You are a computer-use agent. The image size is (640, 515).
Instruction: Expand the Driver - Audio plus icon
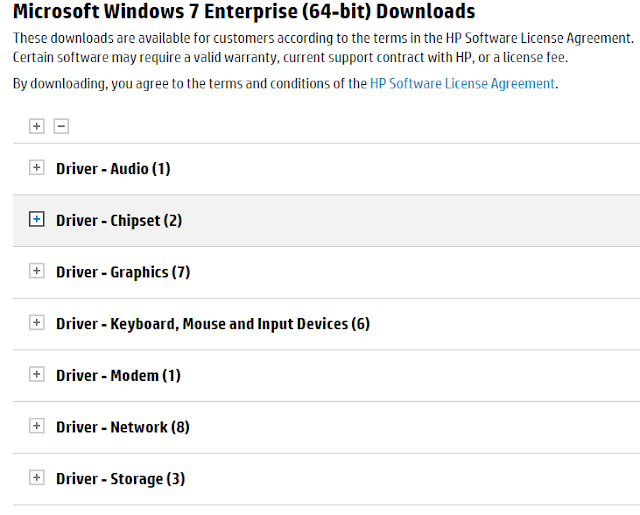click(x=37, y=168)
